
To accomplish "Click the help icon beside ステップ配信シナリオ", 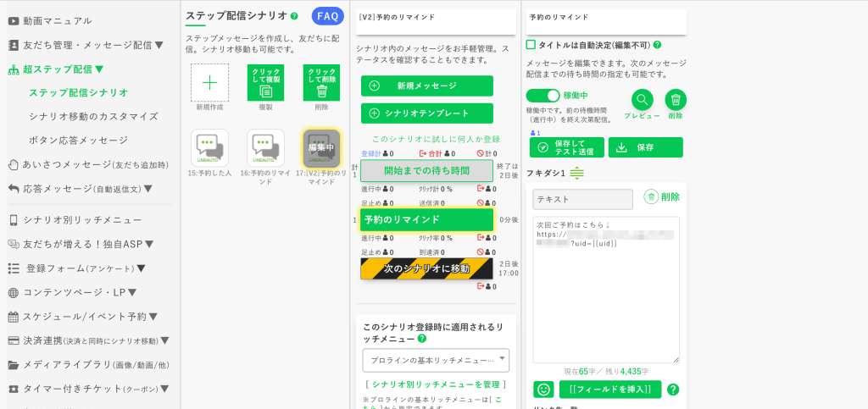I will [x=294, y=16].
